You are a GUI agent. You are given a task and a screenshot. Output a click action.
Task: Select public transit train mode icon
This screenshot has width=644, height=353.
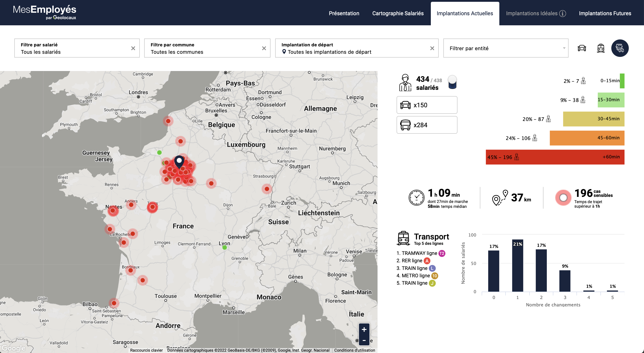click(601, 48)
